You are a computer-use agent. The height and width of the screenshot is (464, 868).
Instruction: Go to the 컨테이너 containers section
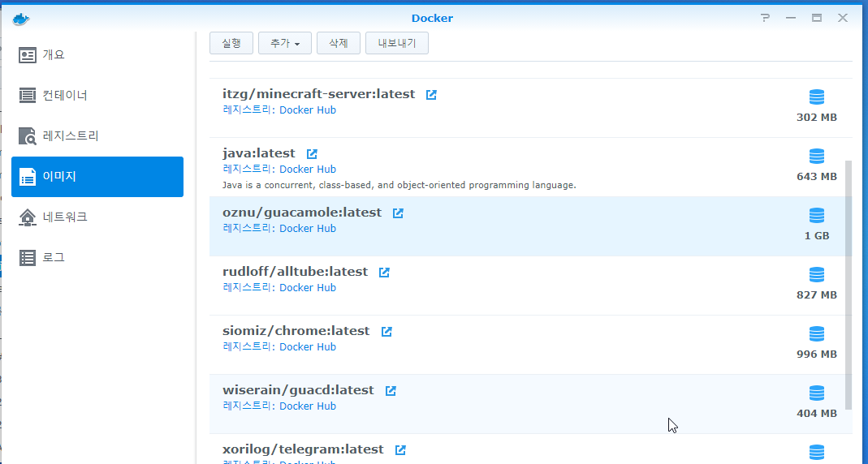coord(97,95)
